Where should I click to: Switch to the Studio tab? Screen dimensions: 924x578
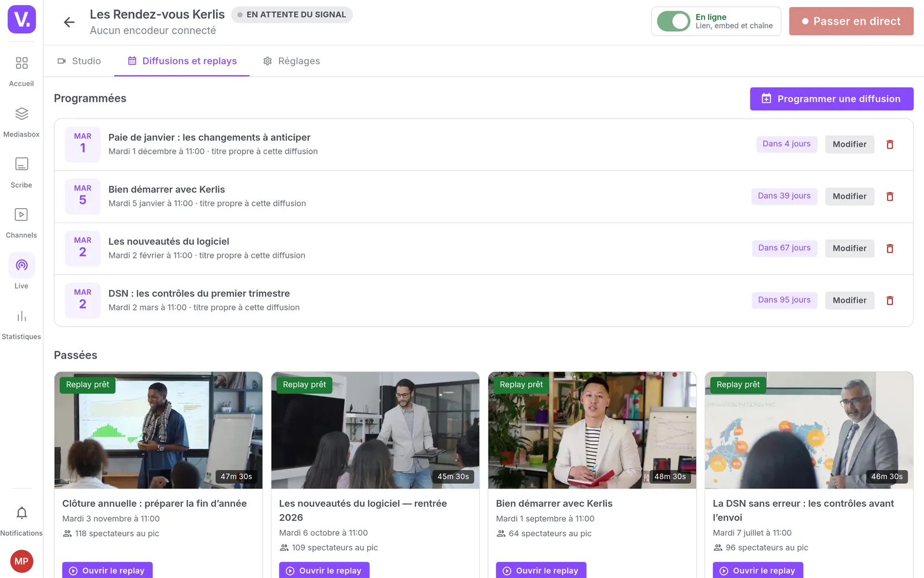point(79,61)
